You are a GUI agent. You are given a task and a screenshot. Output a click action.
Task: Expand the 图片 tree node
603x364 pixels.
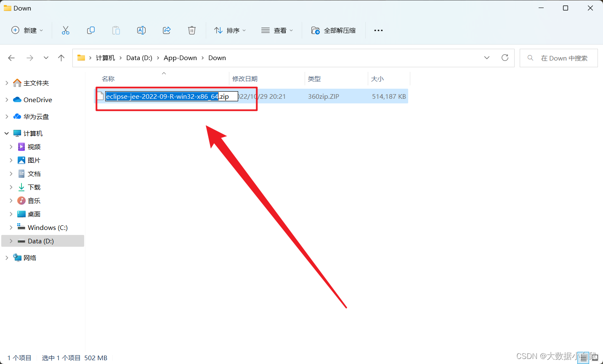tap(11, 161)
